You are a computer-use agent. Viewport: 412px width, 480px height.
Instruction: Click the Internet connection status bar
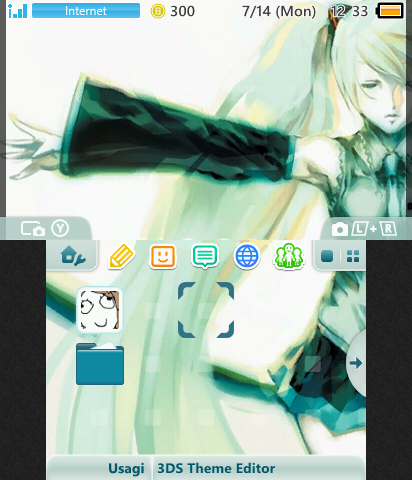pyautogui.click(x=86, y=11)
